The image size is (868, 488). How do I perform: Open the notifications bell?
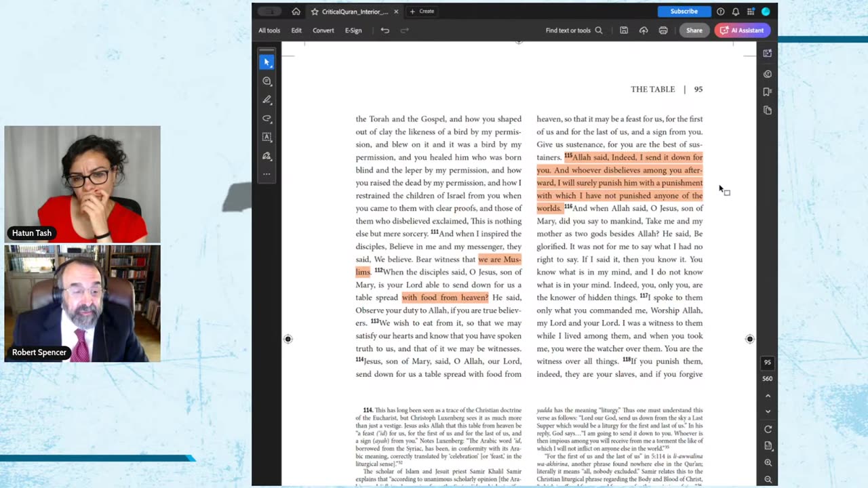[x=735, y=12]
